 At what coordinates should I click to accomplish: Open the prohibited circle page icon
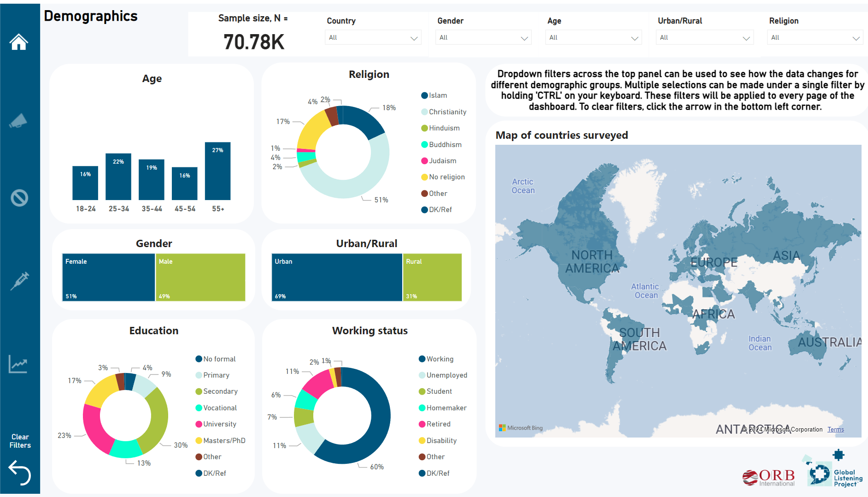tap(19, 198)
